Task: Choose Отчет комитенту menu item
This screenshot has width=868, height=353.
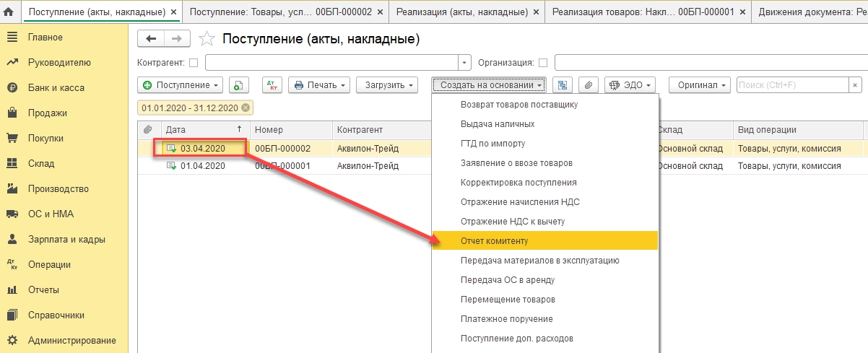Action: [x=544, y=240]
